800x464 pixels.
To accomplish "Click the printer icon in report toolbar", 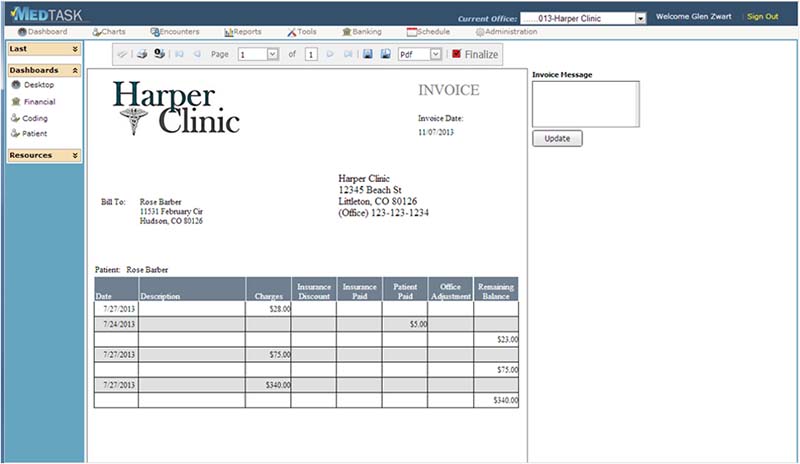I will (x=142, y=54).
